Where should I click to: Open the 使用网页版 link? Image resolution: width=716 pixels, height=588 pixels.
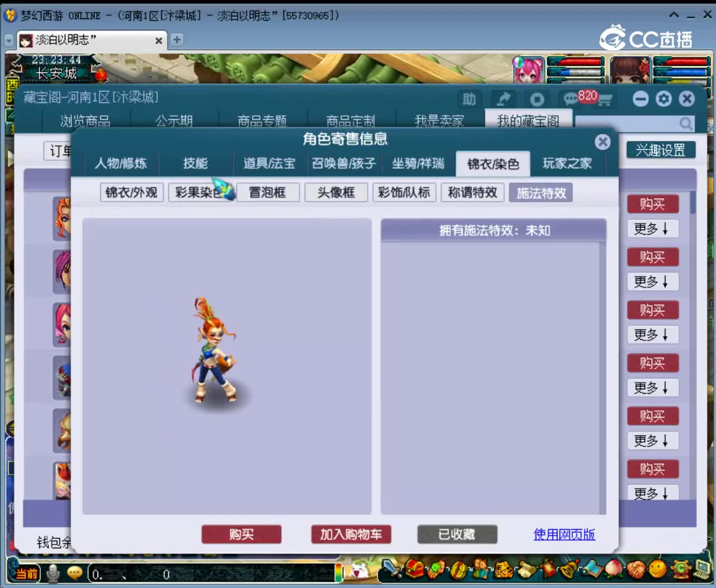point(564,534)
